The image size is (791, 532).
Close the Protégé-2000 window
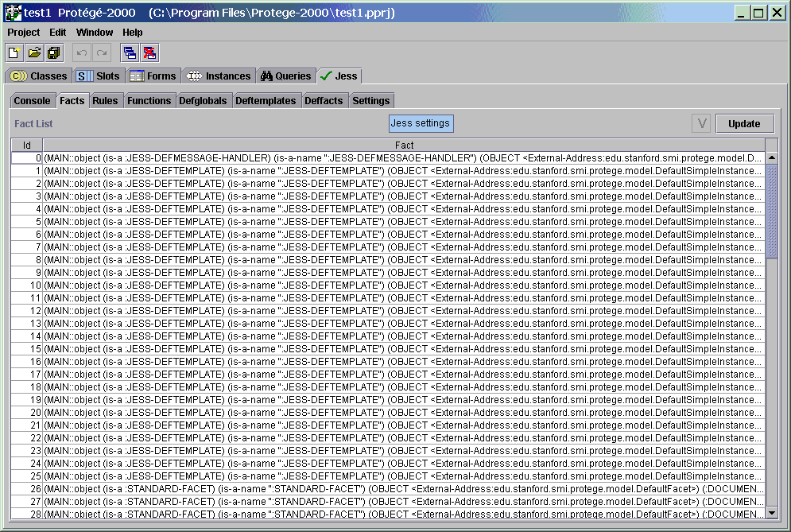(x=777, y=14)
